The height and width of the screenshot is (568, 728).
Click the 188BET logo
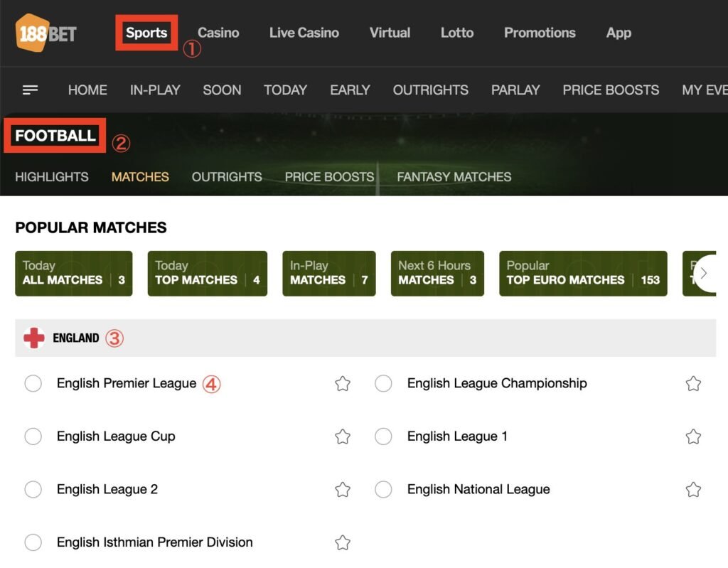tap(45, 33)
